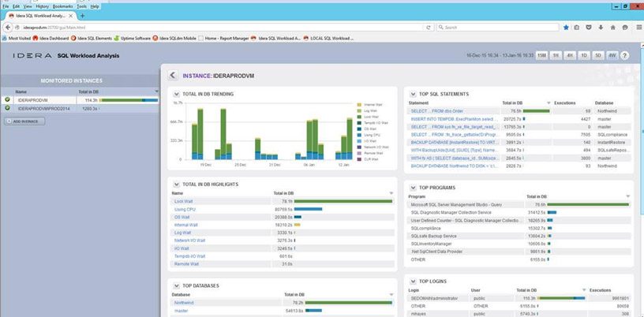Select the 1H time range
The width and height of the screenshot is (644, 317).
coord(556,55)
